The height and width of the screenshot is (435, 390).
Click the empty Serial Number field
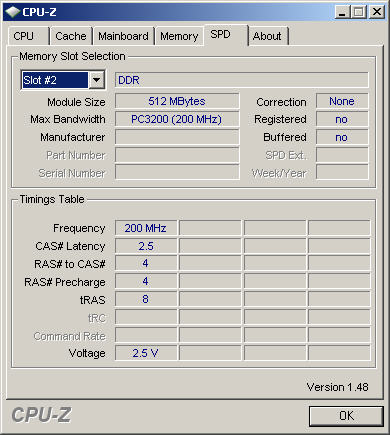tap(177, 173)
